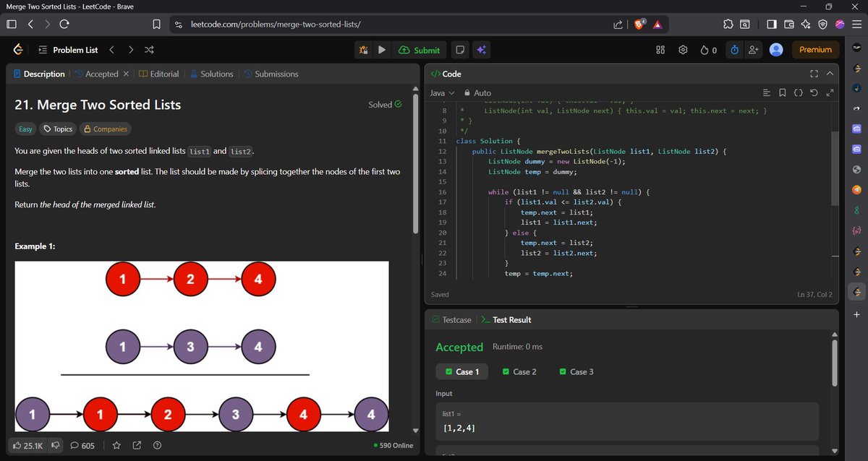Go to previous problem with left chevron
Screen dimensions: 868x461
pos(111,50)
